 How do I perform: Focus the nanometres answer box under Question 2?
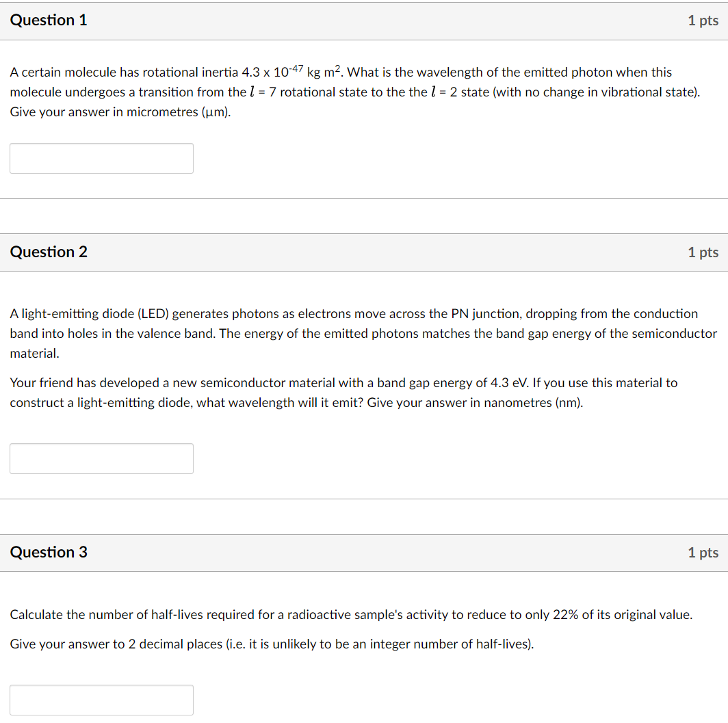[101, 458]
